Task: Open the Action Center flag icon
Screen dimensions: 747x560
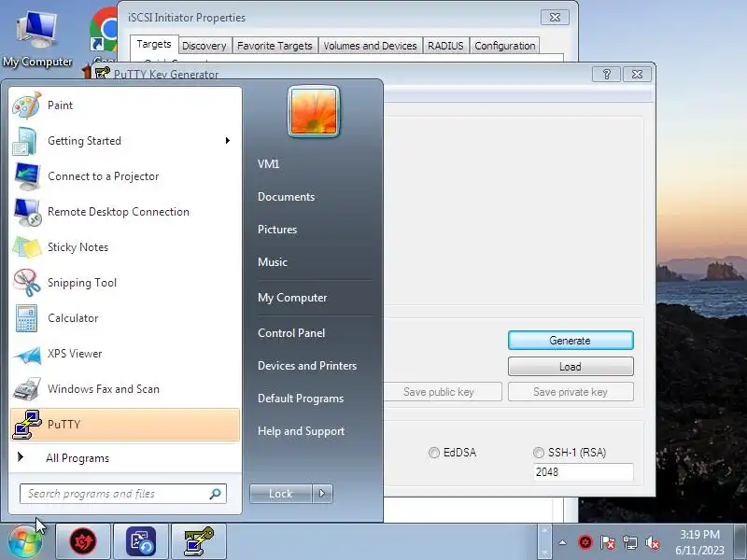Action: [x=608, y=542]
